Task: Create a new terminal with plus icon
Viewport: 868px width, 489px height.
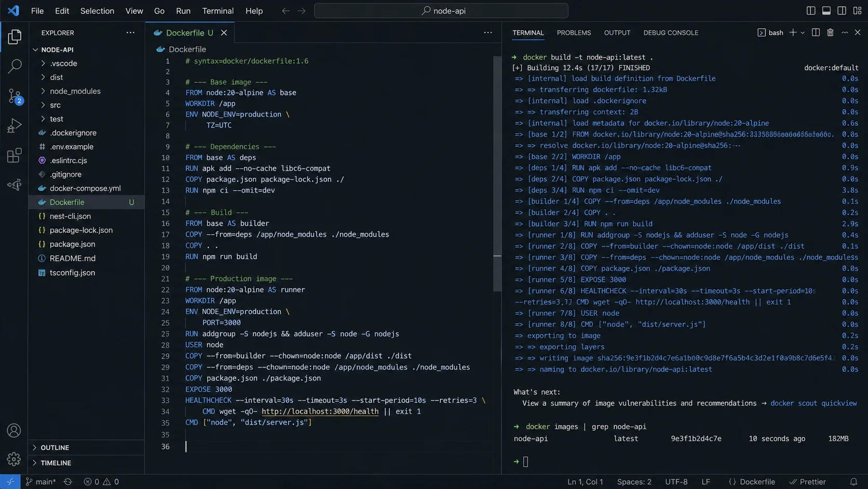Action: click(793, 32)
